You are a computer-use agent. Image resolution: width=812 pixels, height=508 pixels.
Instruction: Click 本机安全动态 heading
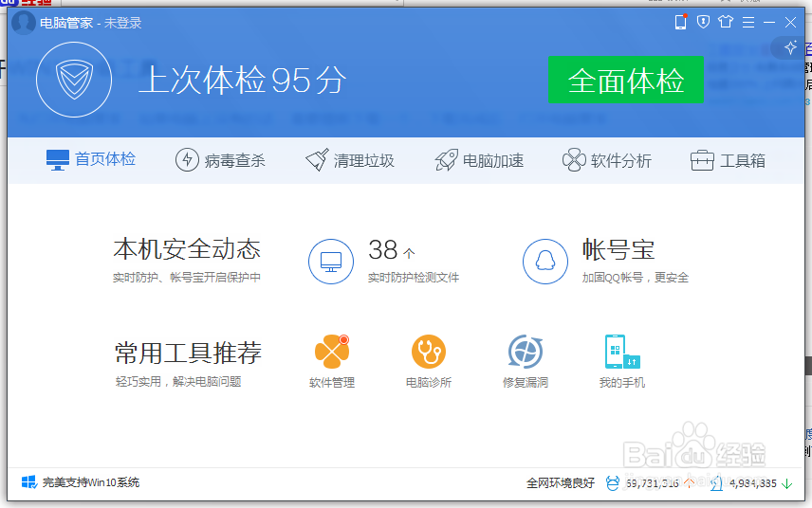(x=187, y=249)
